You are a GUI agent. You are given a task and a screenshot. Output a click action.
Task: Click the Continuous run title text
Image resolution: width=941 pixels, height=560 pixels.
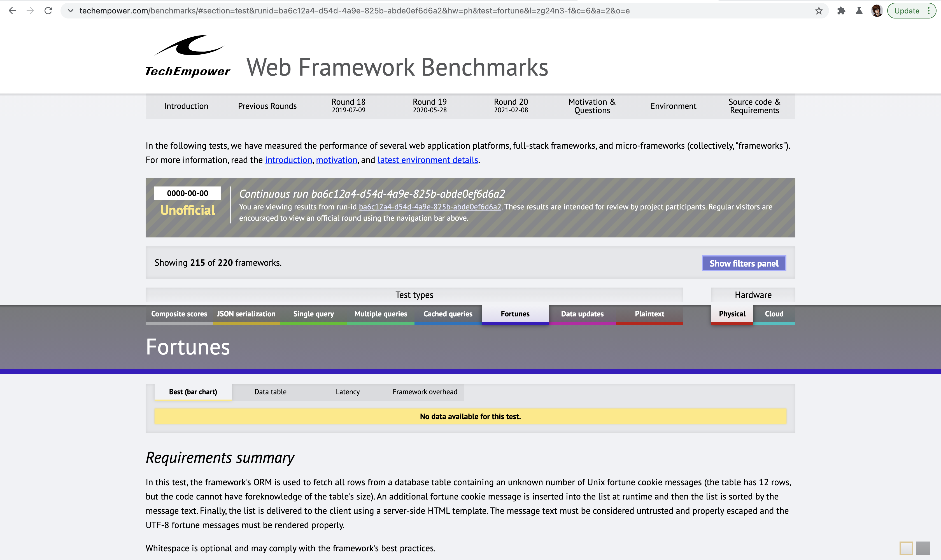372,193
